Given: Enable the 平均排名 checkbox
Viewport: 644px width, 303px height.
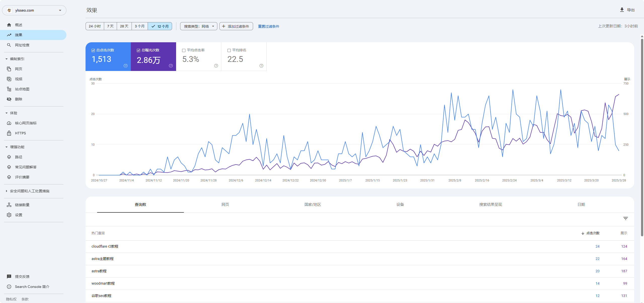Looking at the screenshot, I should coord(229,50).
